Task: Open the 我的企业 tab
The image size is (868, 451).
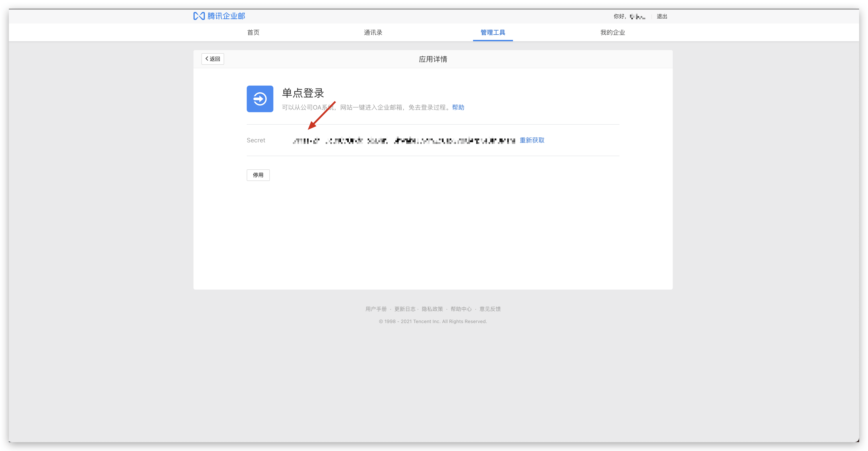Action: pos(612,32)
